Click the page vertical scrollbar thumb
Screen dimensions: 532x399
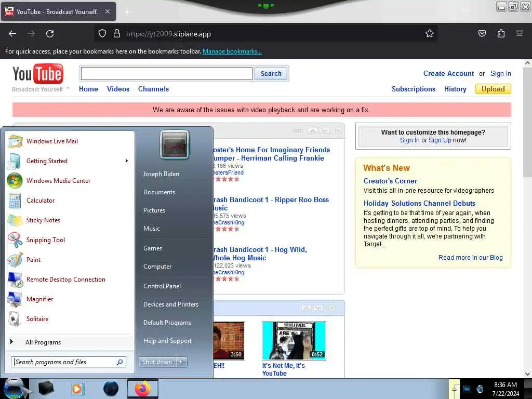coord(527,122)
